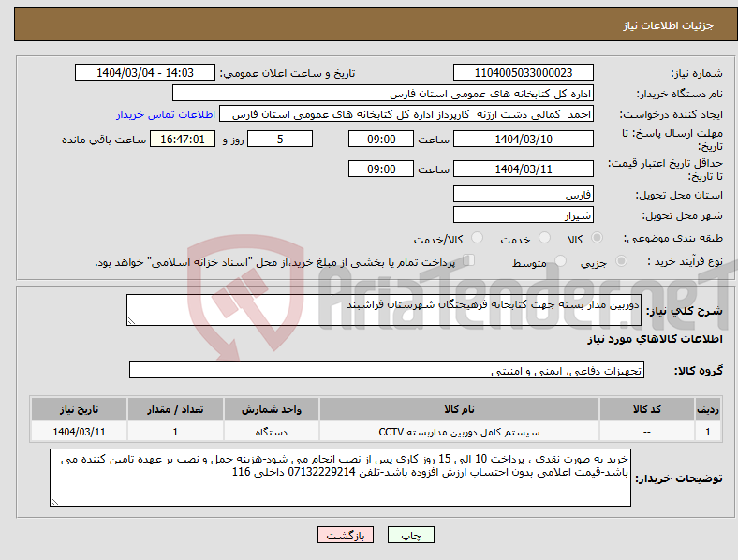Click the price validity date 1404/03/11 field
Image resolution: width=738 pixels, height=560 pixels.
(x=523, y=169)
